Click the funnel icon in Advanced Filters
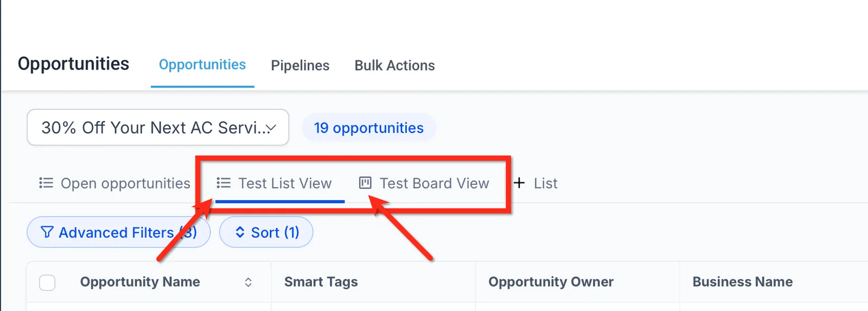The image size is (868, 311). pyautogui.click(x=47, y=232)
